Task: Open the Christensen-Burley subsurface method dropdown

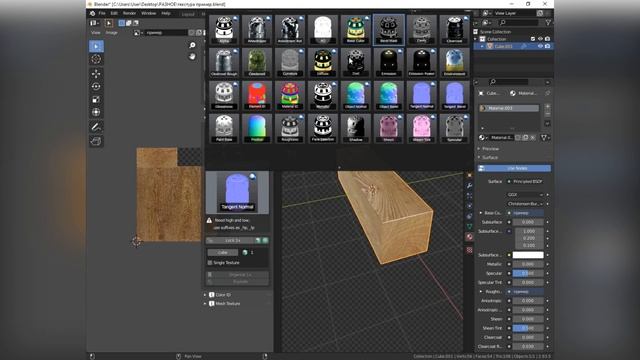Action: tap(525, 204)
